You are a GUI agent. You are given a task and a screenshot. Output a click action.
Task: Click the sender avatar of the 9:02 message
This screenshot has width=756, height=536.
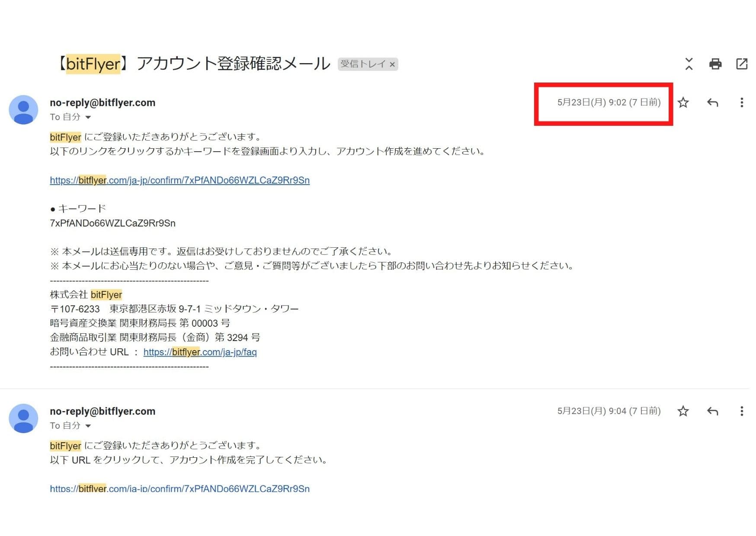[23, 110]
